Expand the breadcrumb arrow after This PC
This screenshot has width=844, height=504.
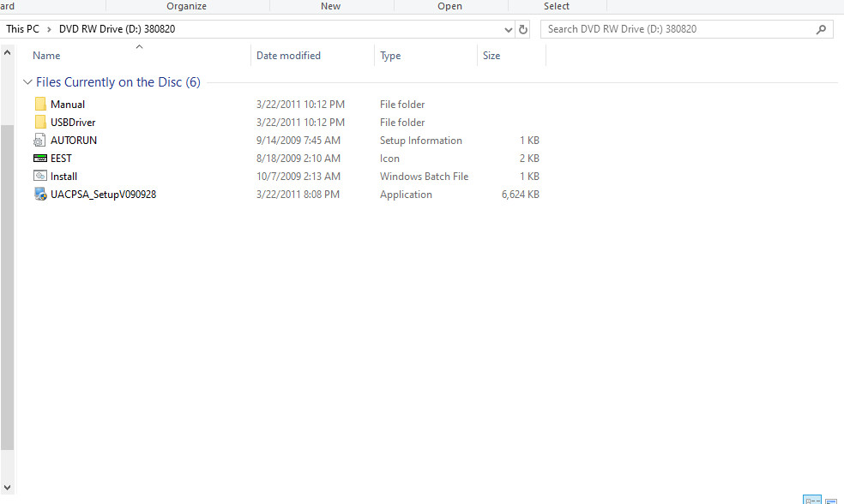[49, 30]
